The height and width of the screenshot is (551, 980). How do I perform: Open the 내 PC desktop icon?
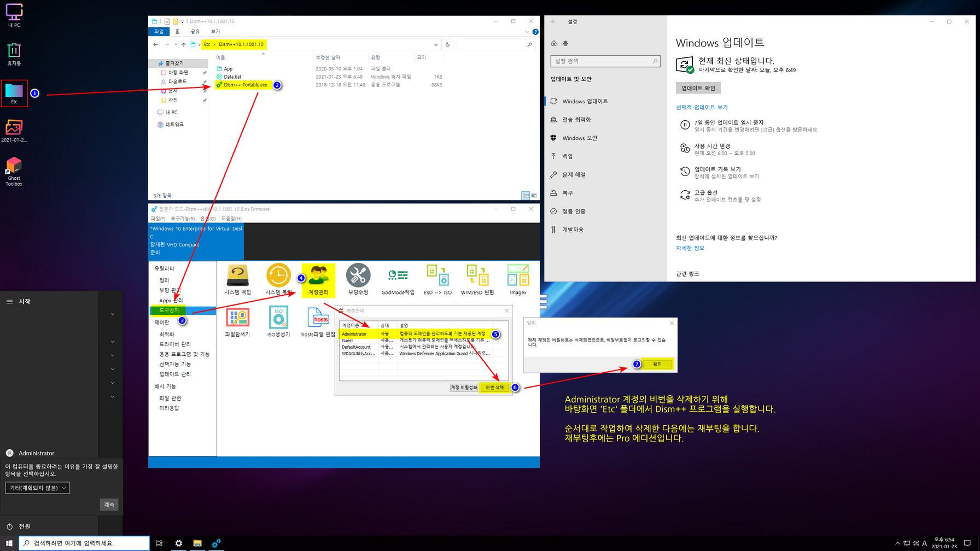coord(14,15)
